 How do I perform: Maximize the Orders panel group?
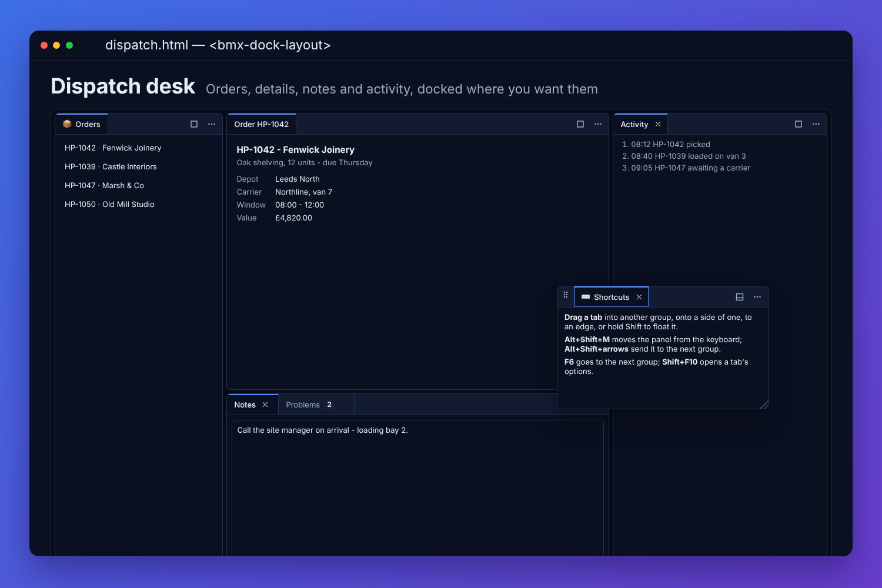(x=194, y=124)
